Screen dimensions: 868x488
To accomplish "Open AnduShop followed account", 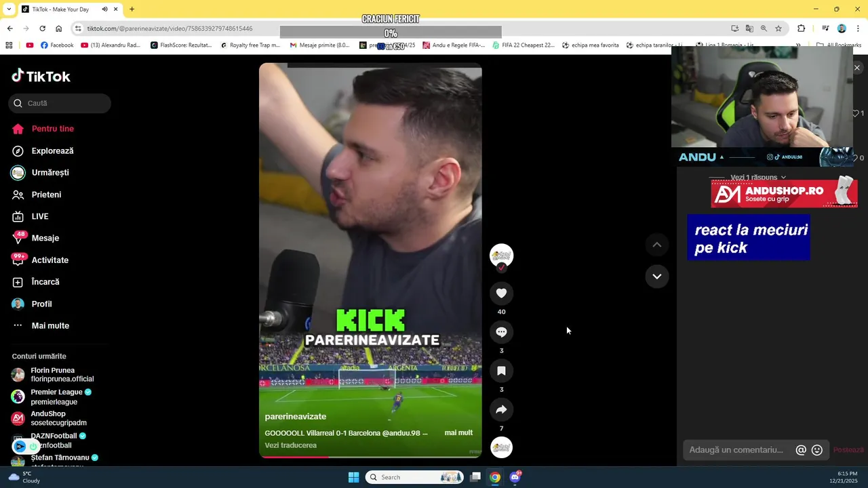I will point(50,418).
